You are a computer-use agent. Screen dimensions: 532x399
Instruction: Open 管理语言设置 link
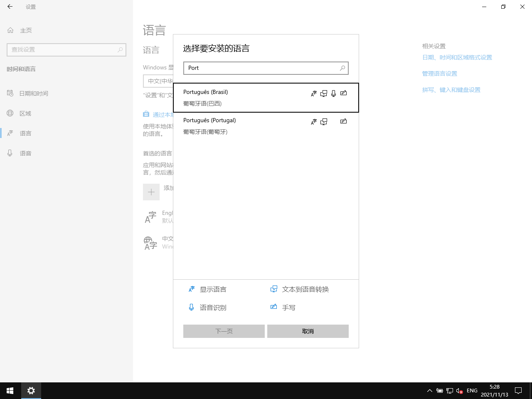[x=439, y=74]
